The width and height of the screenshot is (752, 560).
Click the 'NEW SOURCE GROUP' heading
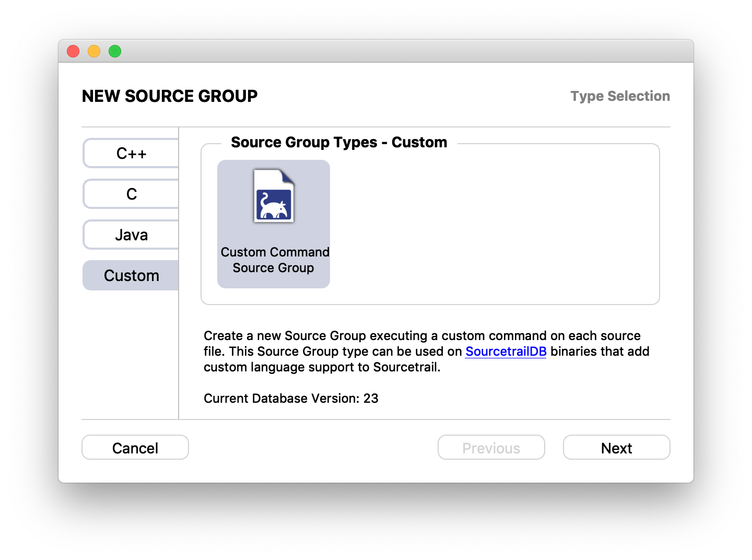tap(170, 96)
